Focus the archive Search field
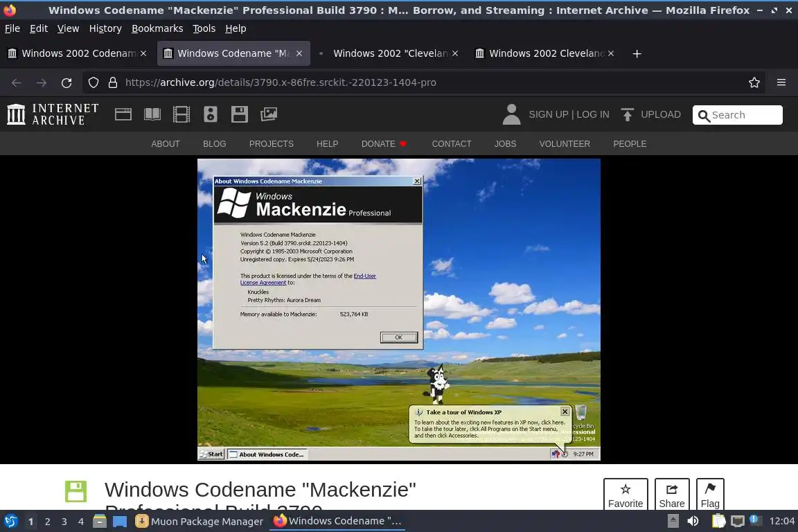The height and width of the screenshot is (532, 798). pos(738,115)
